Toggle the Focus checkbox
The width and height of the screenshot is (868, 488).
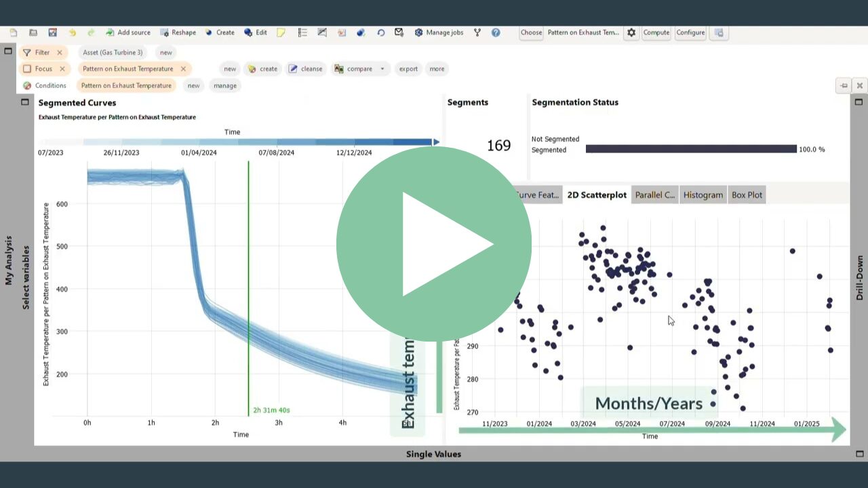pyautogui.click(x=27, y=69)
